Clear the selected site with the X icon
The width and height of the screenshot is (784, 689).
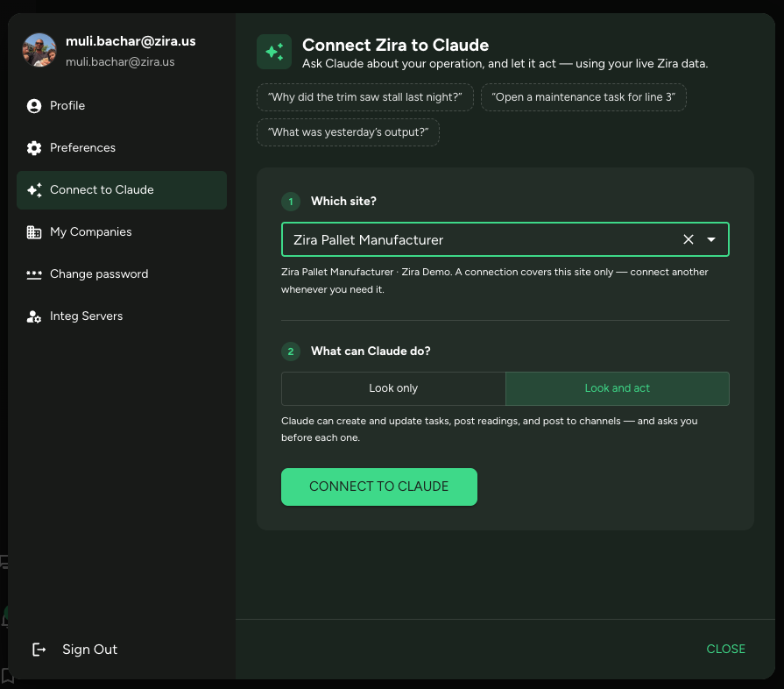689,239
